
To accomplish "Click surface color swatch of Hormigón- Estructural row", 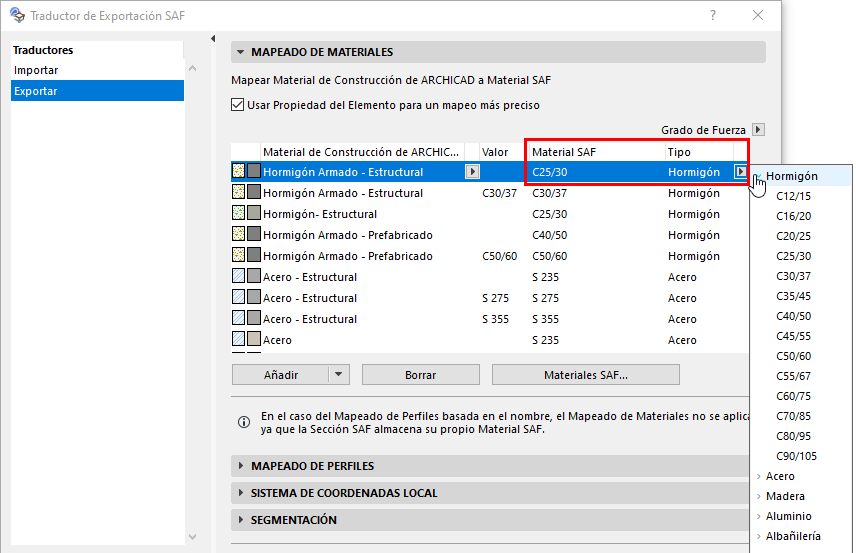I will click(254, 213).
